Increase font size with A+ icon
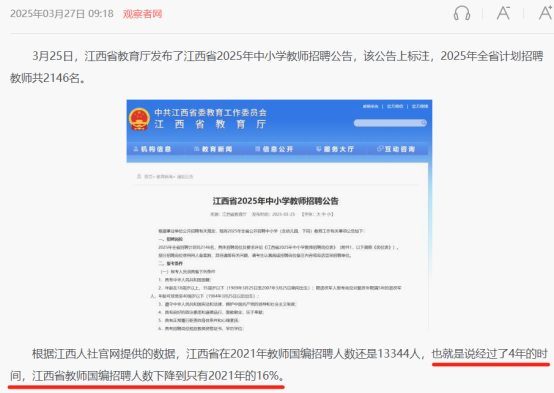This screenshot has height=393, width=554. [x=545, y=13]
